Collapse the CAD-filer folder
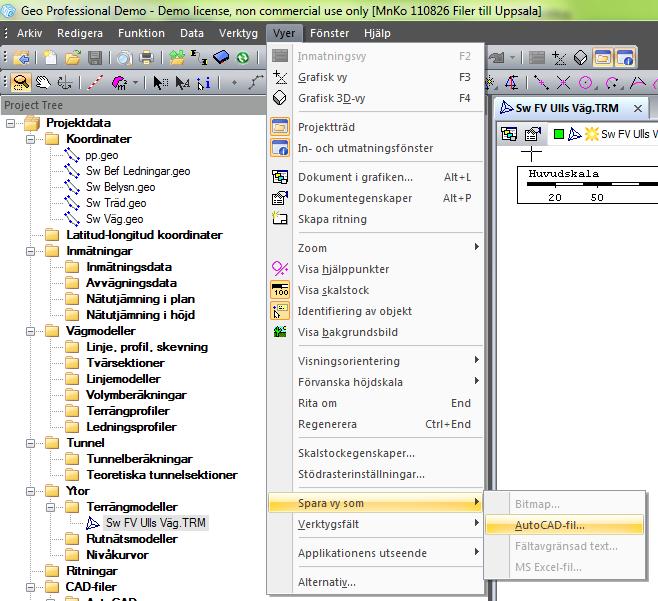Screen dimensions: 658x601 pyautogui.click(x=31, y=587)
